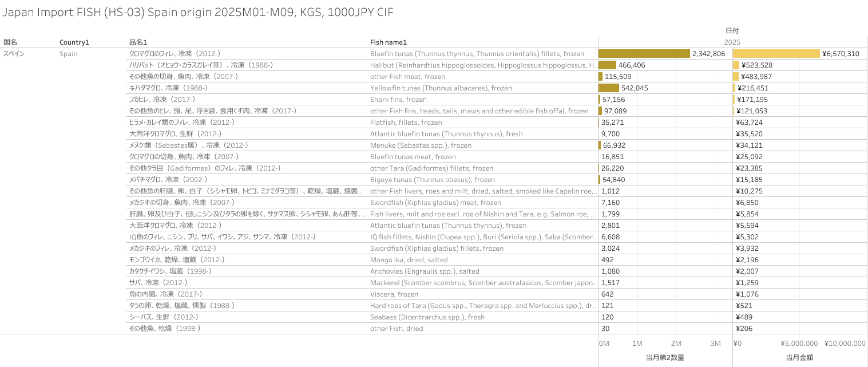Click the 日付 header label
The image size is (868, 367).
732,31
